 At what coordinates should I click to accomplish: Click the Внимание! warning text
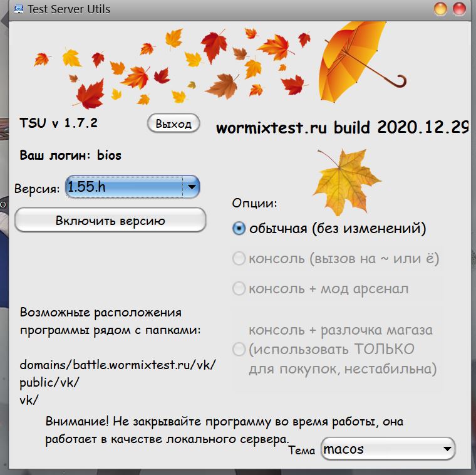(x=224, y=431)
